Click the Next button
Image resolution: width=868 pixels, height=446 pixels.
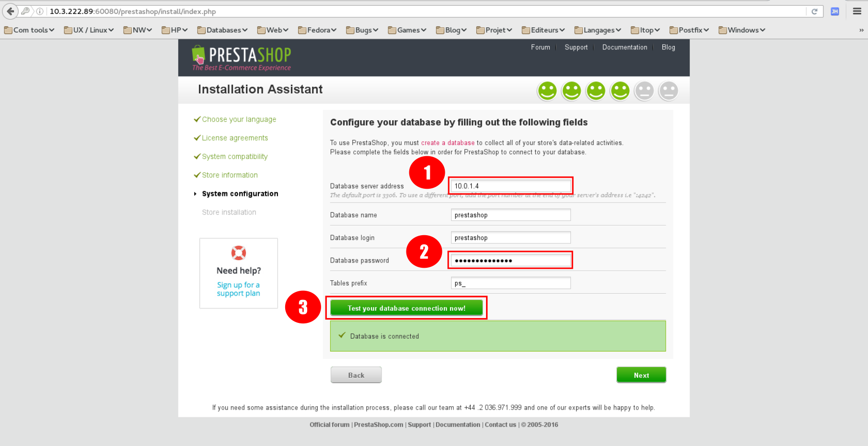641,375
